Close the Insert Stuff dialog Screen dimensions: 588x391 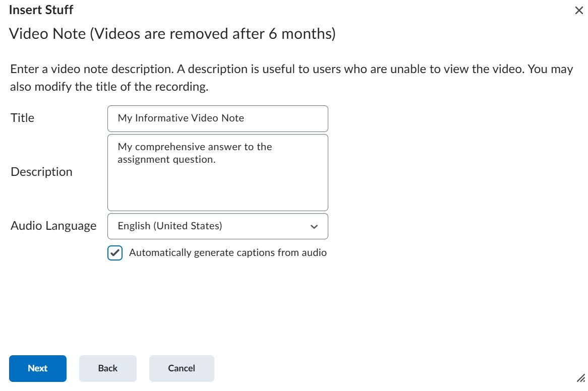pos(579,11)
